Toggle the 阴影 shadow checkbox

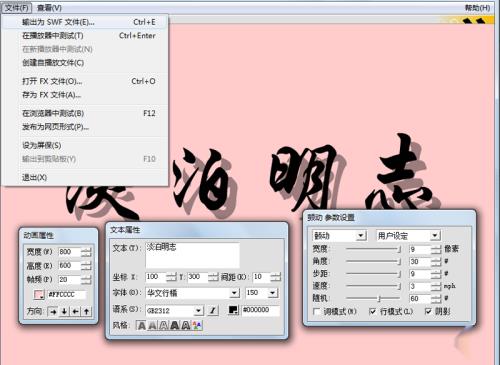click(428, 311)
